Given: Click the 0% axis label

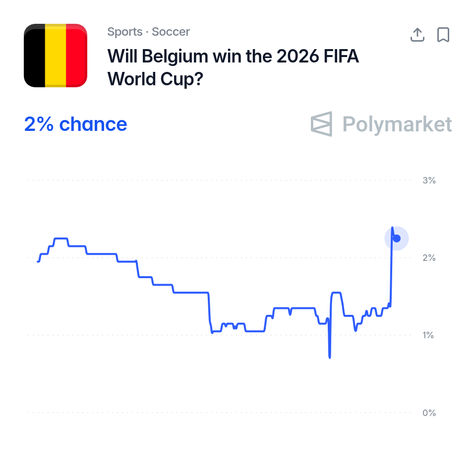Looking at the screenshot, I should 429,413.
